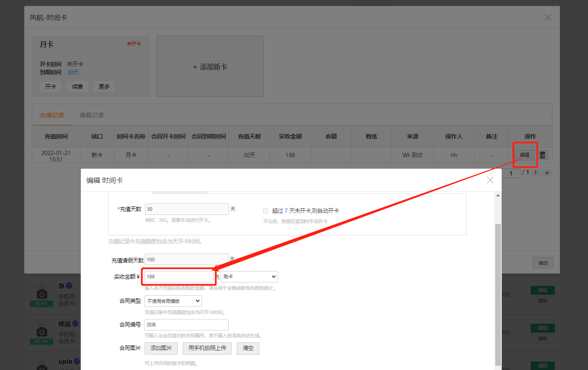The height and width of the screenshot is (370, 588).
Task: Close the 编辑 时间卡 dialog with X
Action: (x=490, y=180)
